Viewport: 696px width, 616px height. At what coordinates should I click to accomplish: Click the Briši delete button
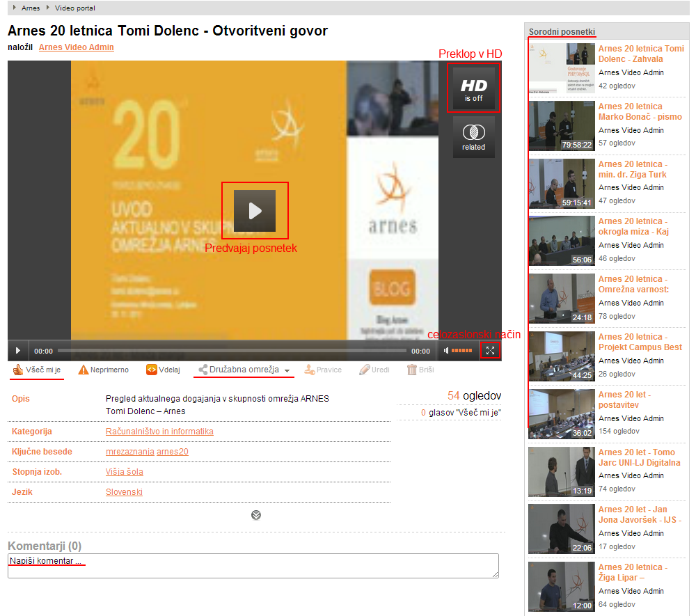pyautogui.click(x=420, y=370)
